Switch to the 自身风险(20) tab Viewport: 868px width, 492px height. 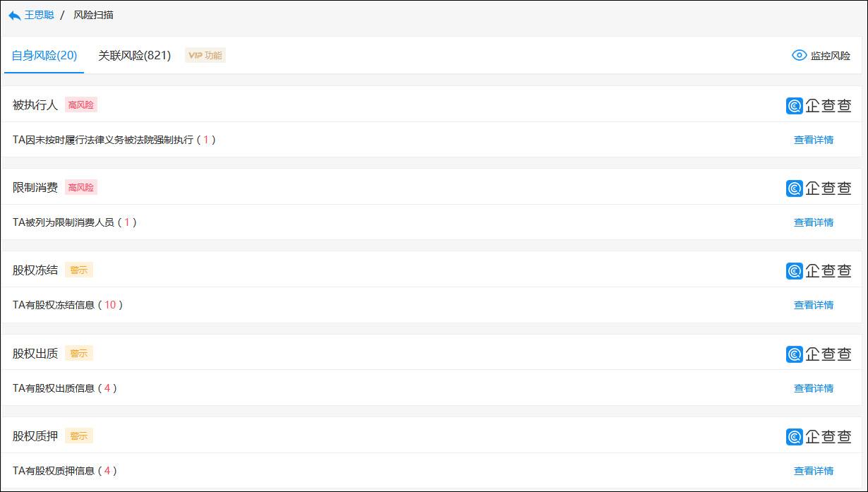44,55
